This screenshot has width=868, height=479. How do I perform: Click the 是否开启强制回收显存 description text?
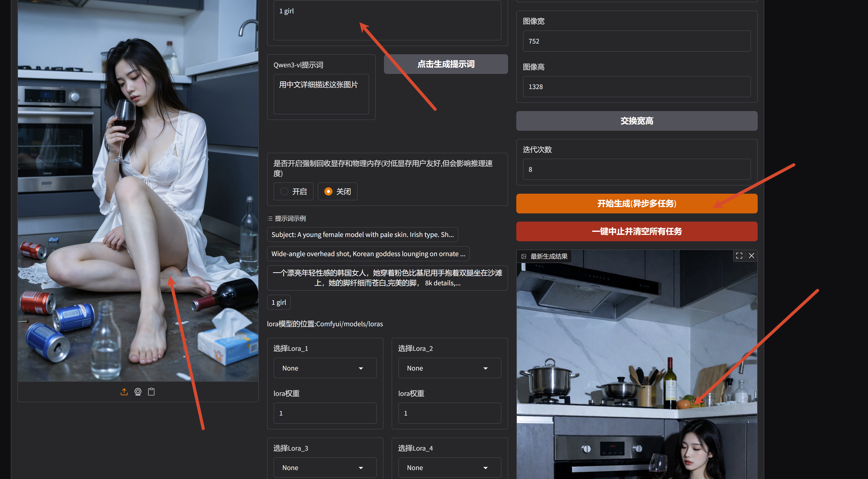[383, 168]
